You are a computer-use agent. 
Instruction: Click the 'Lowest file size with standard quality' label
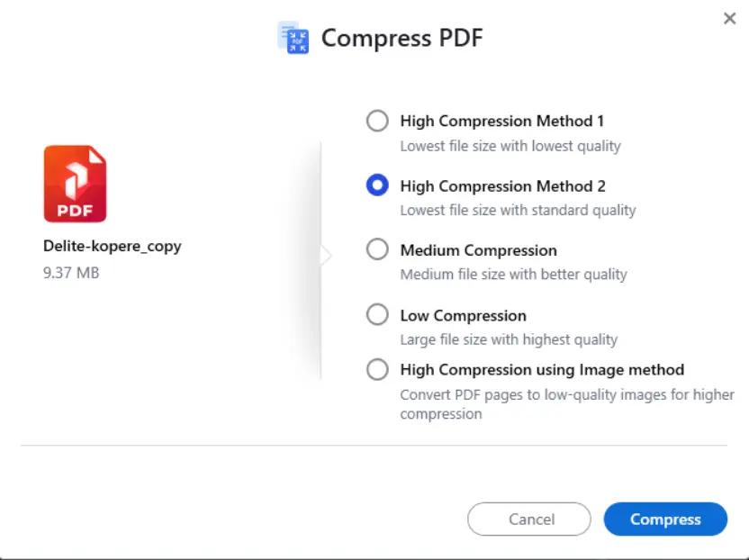tap(519, 210)
